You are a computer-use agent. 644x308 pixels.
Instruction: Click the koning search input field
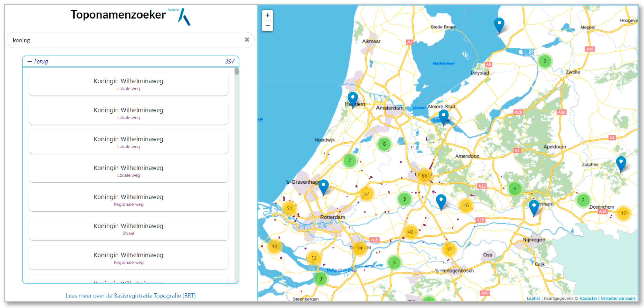[x=125, y=40]
